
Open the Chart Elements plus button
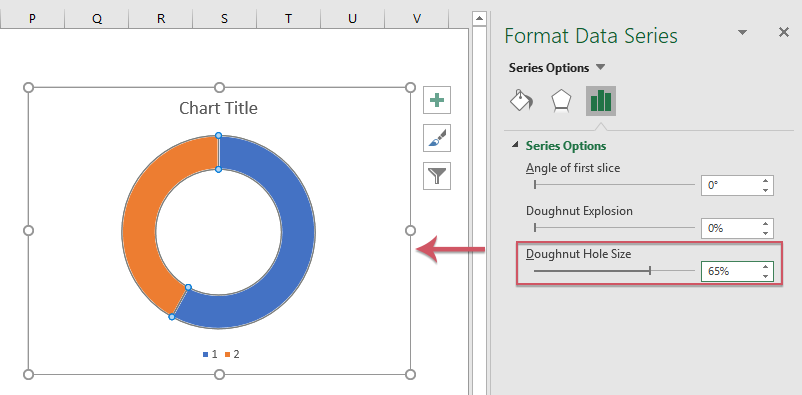[x=437, y=100]
